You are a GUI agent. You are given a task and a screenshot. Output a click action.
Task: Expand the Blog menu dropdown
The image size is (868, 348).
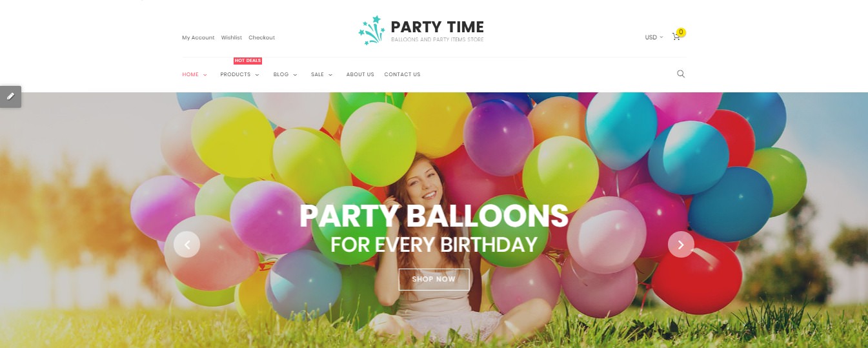285,75
